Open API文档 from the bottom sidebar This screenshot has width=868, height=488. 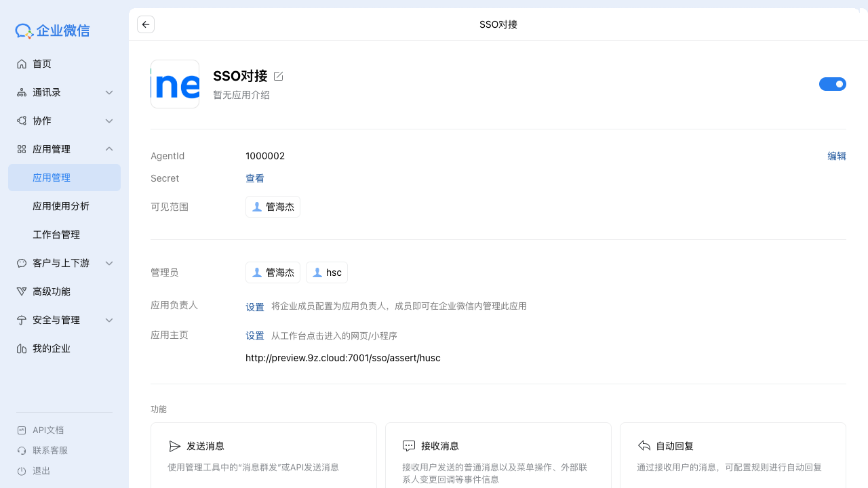[47, 430]
